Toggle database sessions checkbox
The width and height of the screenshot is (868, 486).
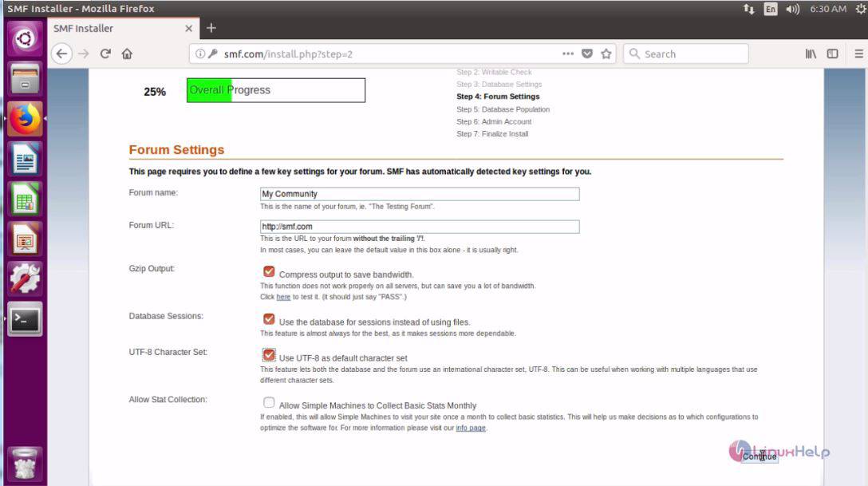coord(269,319)
